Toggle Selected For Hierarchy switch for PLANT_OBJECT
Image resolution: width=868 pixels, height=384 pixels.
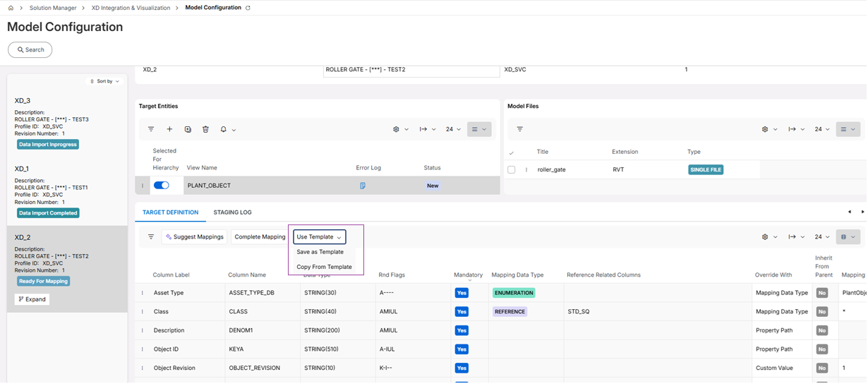tap(162, 186)
